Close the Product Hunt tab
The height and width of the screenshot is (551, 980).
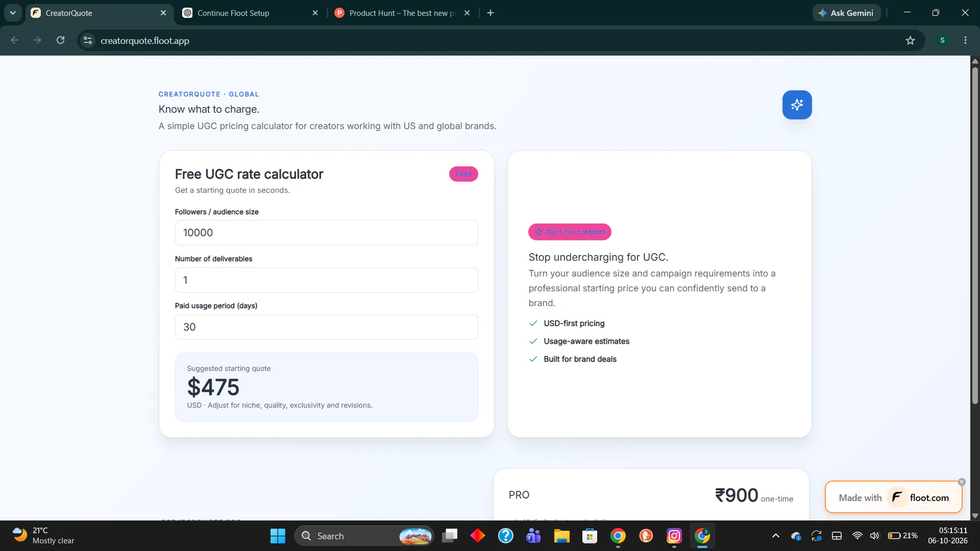467,13
